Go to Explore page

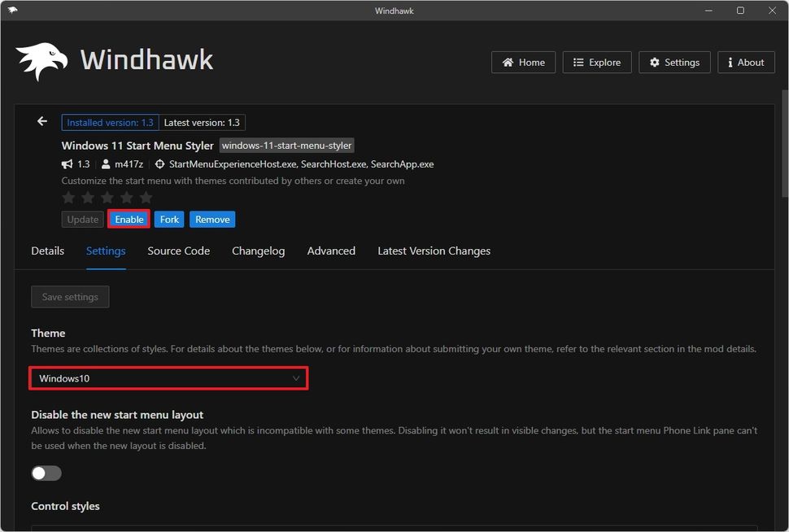[596, 63]
